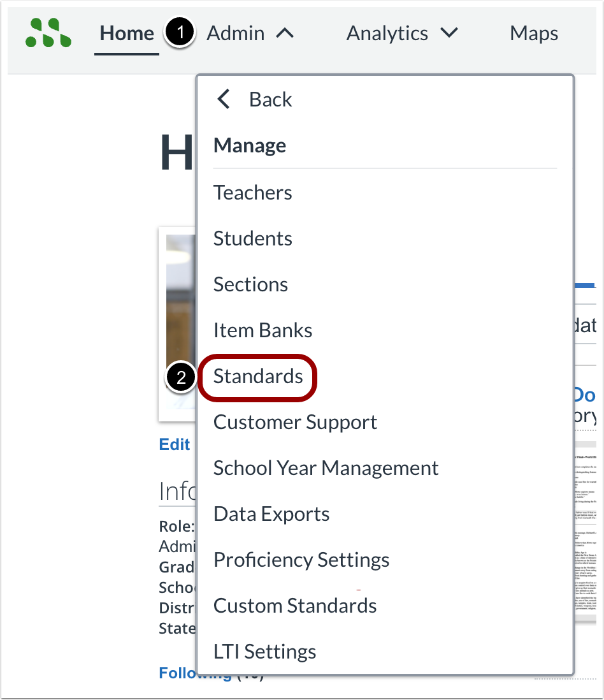Viewport: 604px width, 700px height.
Task: Click the back arrow chevron in the menu
Action: [x=224, y=99]
